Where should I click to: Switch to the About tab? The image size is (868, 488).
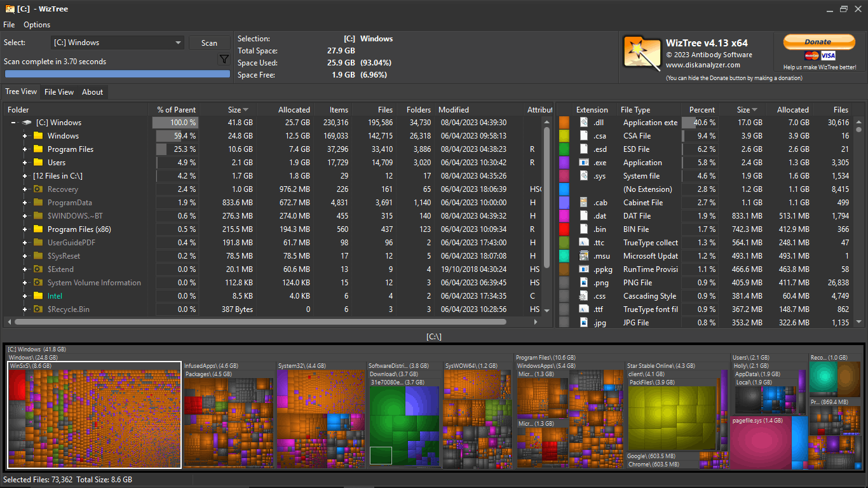coord(92,92)
